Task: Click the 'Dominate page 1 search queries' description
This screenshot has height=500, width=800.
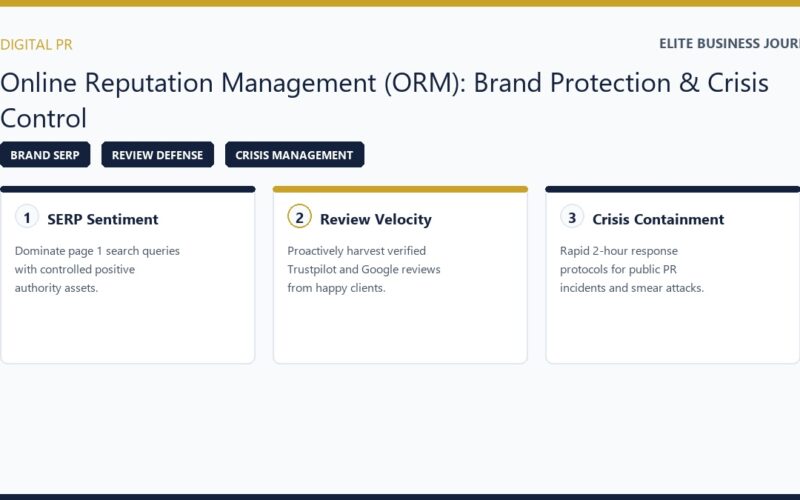Action: (97, 269)
